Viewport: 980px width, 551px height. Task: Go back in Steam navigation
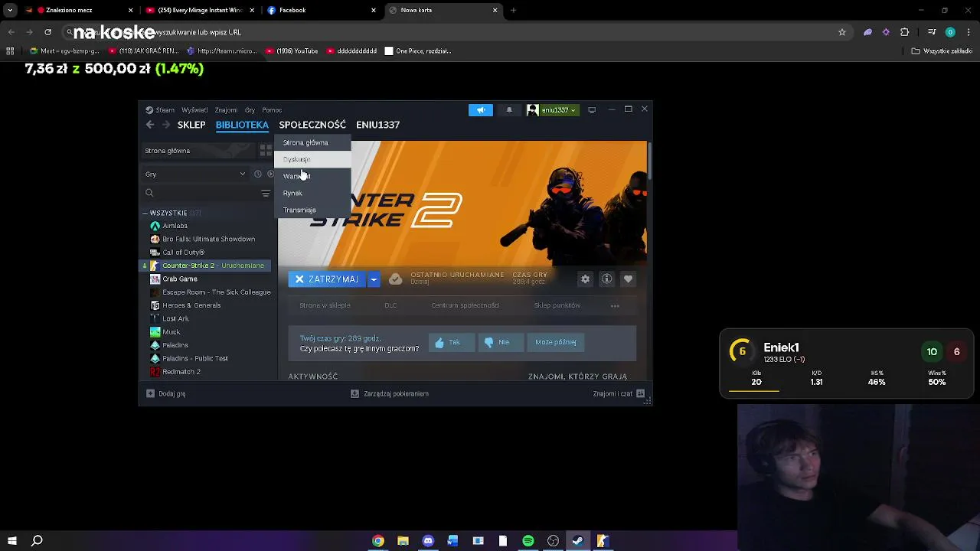(x=150, y=125)
